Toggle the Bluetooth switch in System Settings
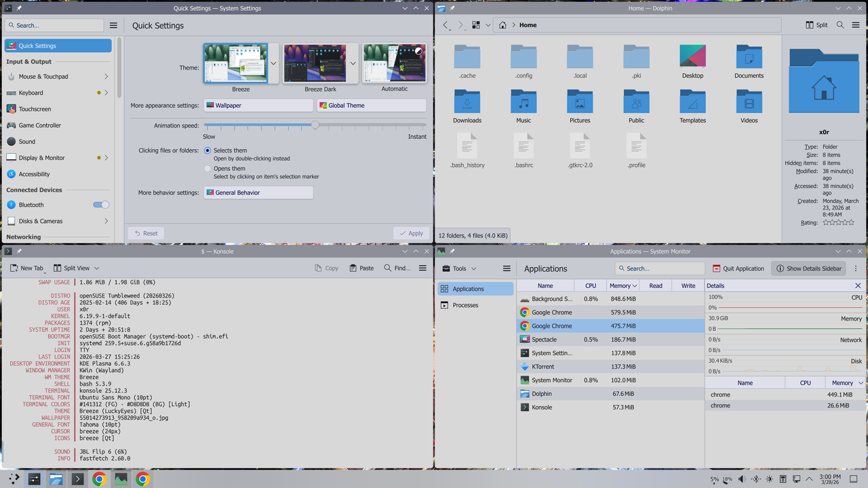The image size is (868, 488). coord(101,205)
